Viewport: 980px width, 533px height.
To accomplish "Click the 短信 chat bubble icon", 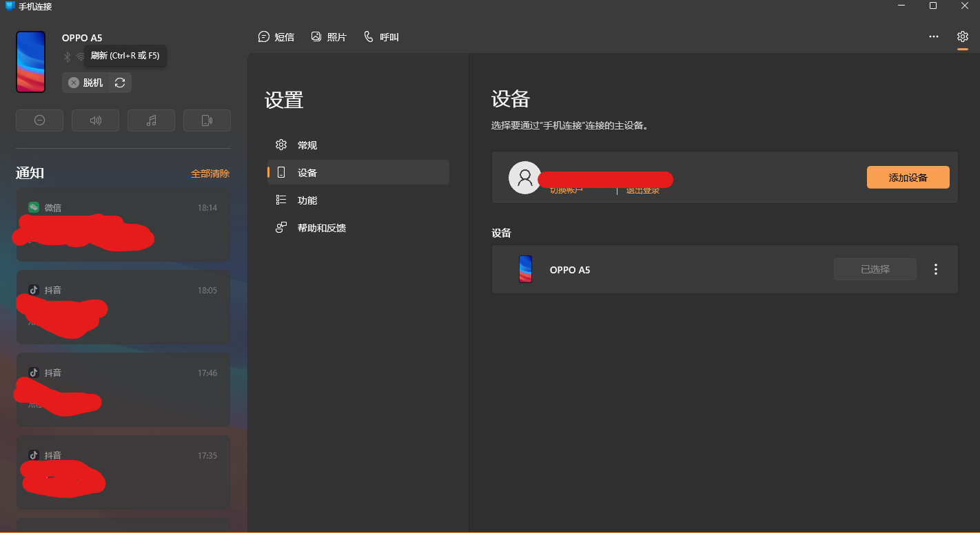I will coord(264,36).
